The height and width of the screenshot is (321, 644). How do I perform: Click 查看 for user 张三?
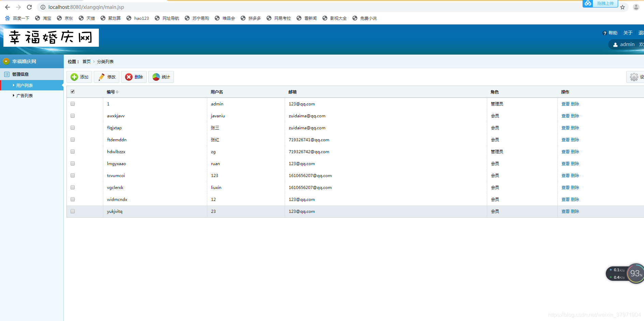566,128
